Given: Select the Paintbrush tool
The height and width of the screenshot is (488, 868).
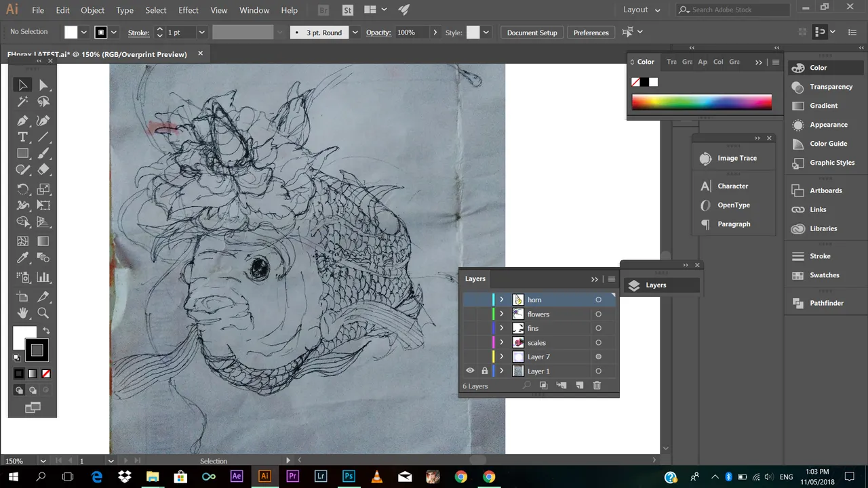Looking at the screenshot, I should (x=43, y=154).
